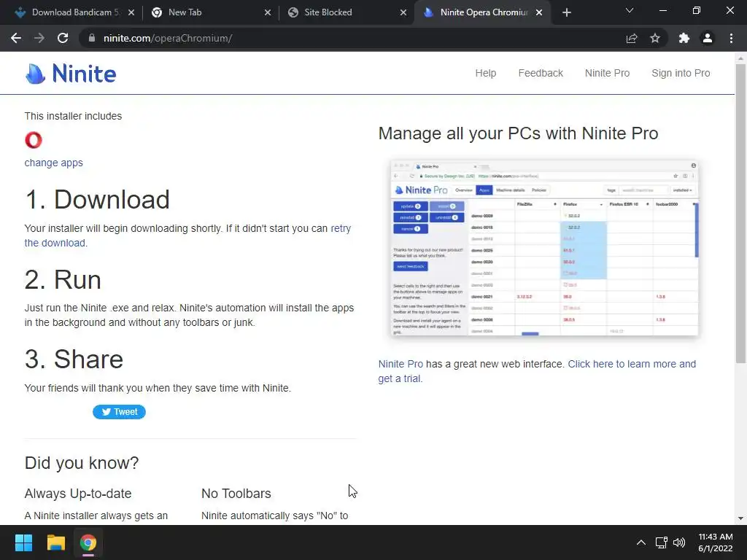
Task: Click the padlock site info icon
Action: point(91,38)
